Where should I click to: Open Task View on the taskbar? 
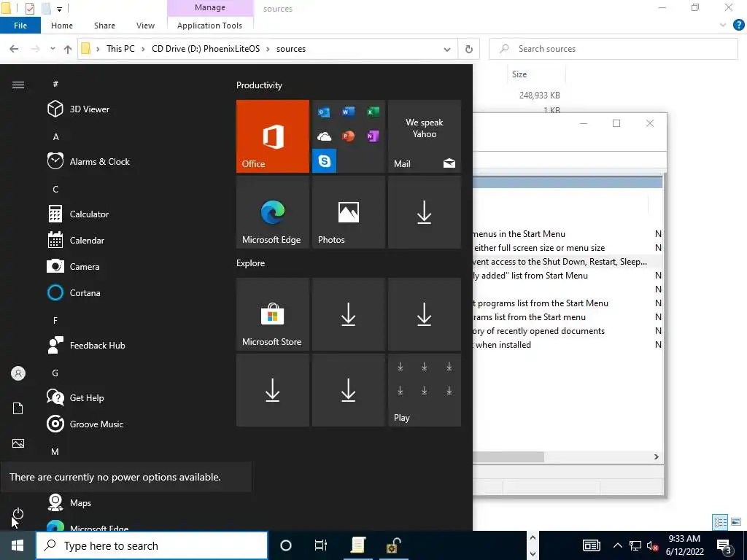[321, 545]
